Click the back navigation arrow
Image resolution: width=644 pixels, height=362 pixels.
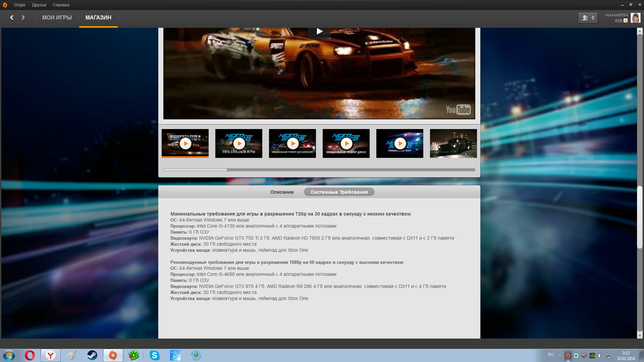[x=12, y=17]
